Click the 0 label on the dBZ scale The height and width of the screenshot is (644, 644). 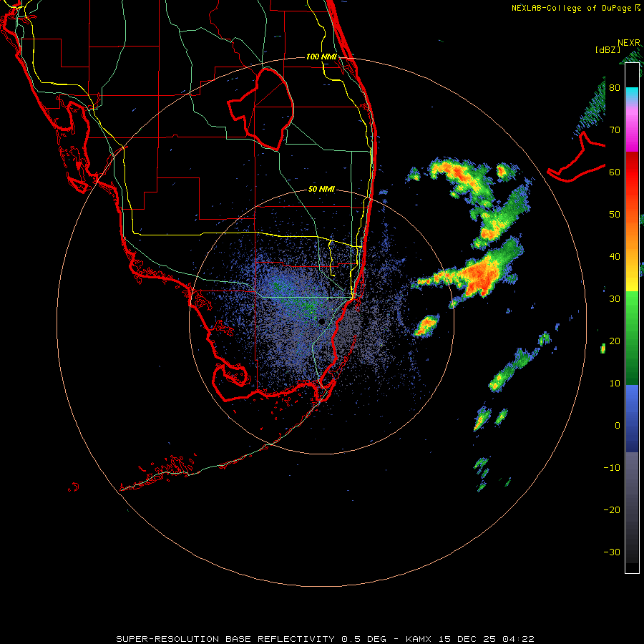618,426
